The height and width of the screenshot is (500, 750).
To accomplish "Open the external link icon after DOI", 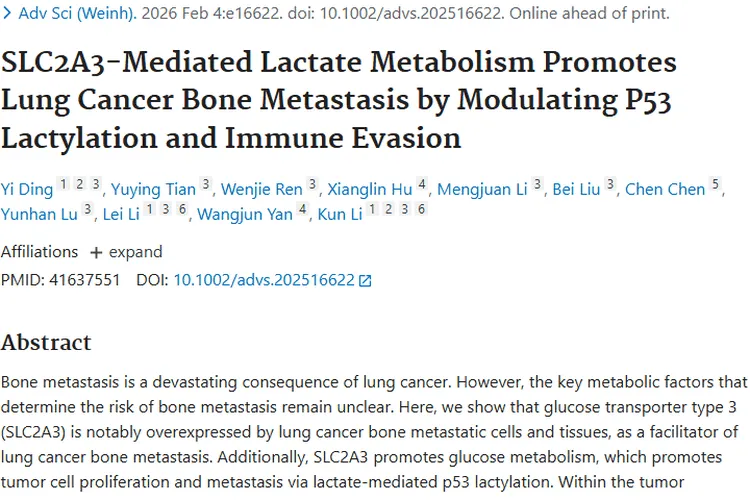I will pos(365,281).
